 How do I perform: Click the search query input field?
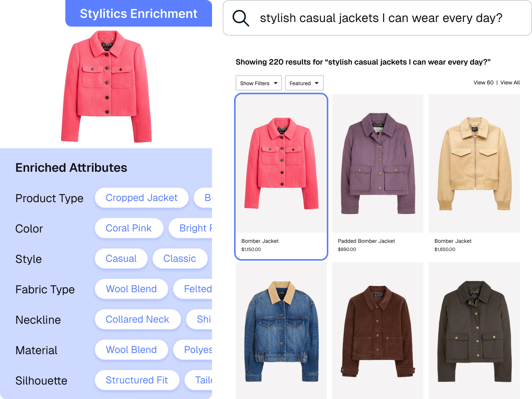click(381, 18)
